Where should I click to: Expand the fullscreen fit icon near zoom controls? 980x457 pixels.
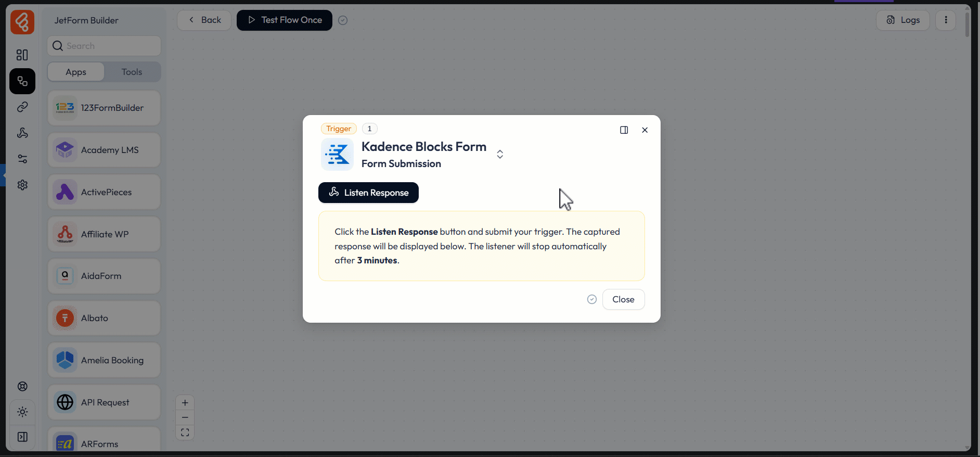coord(185,432)
